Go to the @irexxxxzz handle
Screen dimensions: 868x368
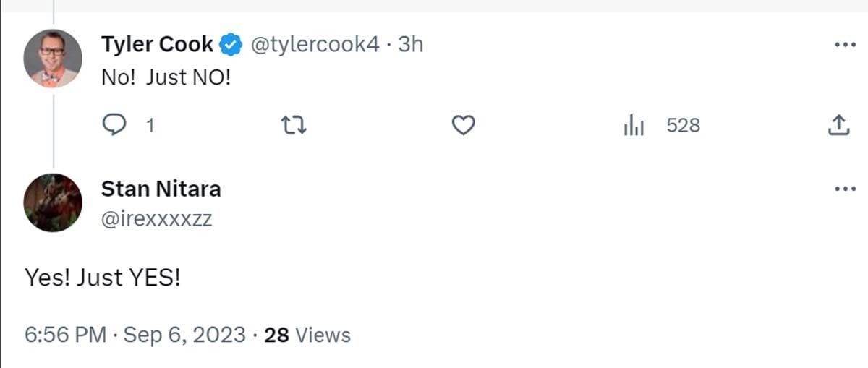156,218
